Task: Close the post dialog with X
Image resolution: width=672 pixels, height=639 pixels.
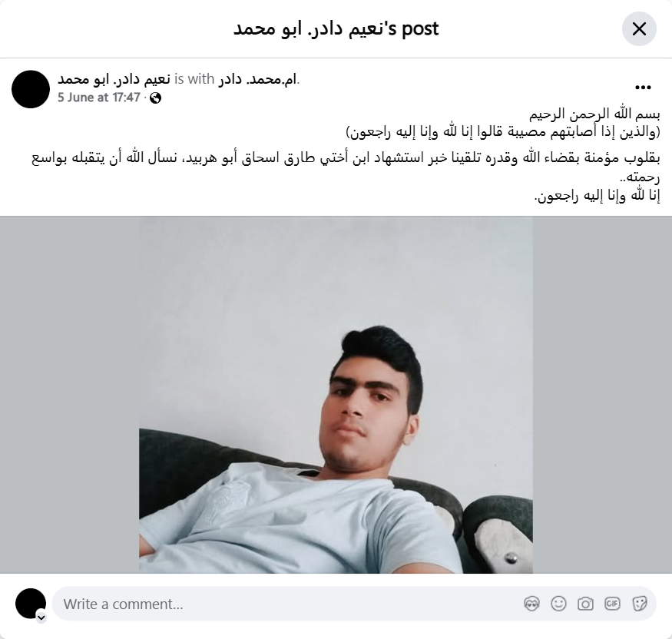Action: [639, 28]
